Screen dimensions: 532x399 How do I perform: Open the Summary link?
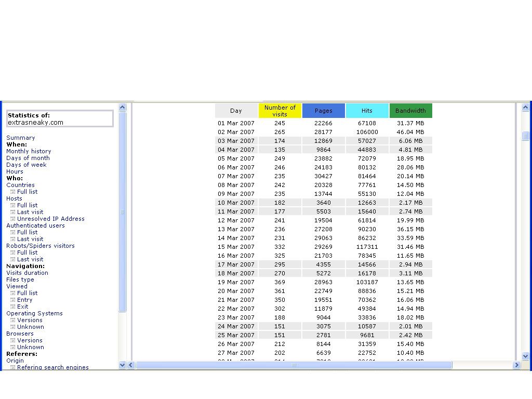click(21, 138)
